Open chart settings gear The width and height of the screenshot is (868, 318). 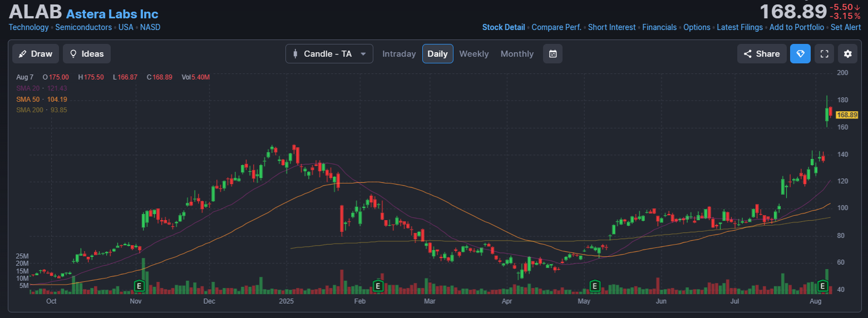click(848, 54)
